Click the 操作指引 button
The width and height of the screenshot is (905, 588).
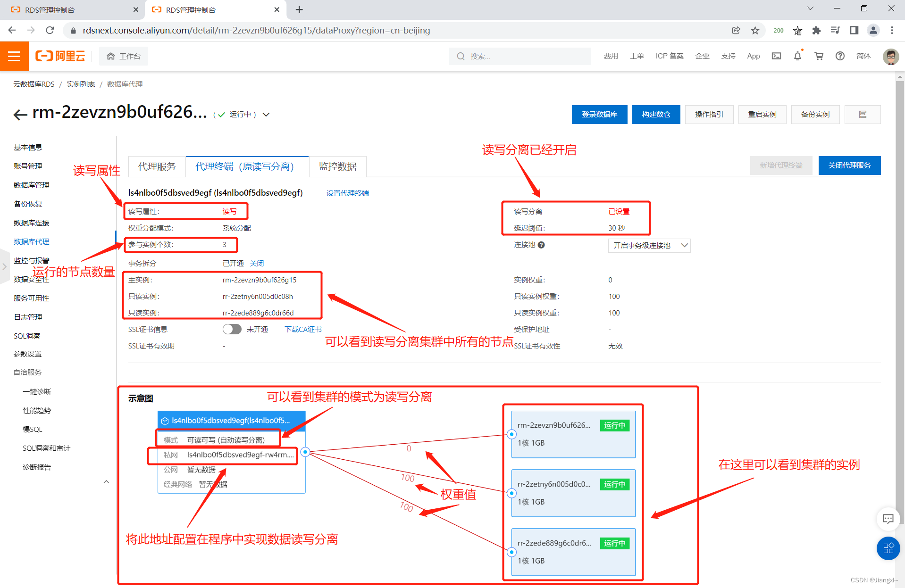click(709, 115)
